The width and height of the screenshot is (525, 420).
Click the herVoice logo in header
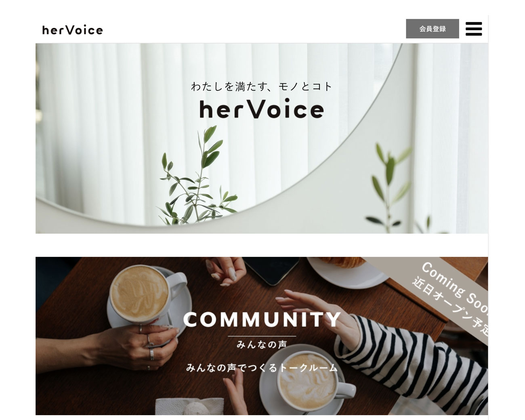click(73, 30)
